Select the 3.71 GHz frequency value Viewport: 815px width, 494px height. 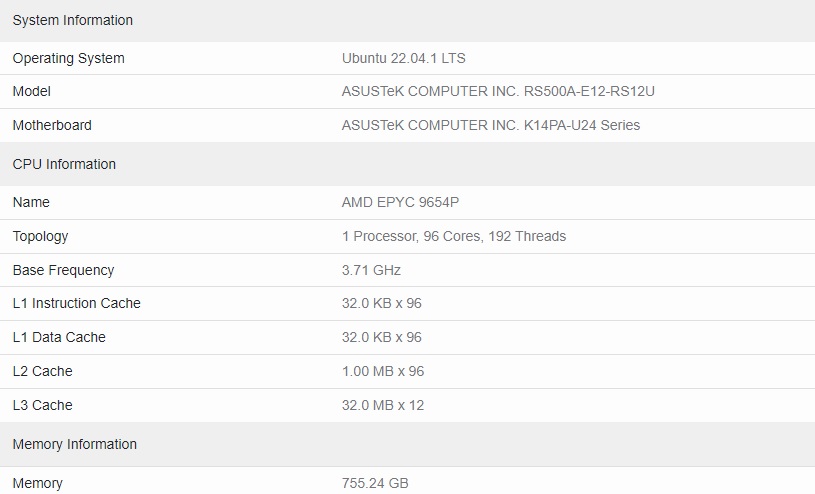pyautogui.click(x=371, y=270)
